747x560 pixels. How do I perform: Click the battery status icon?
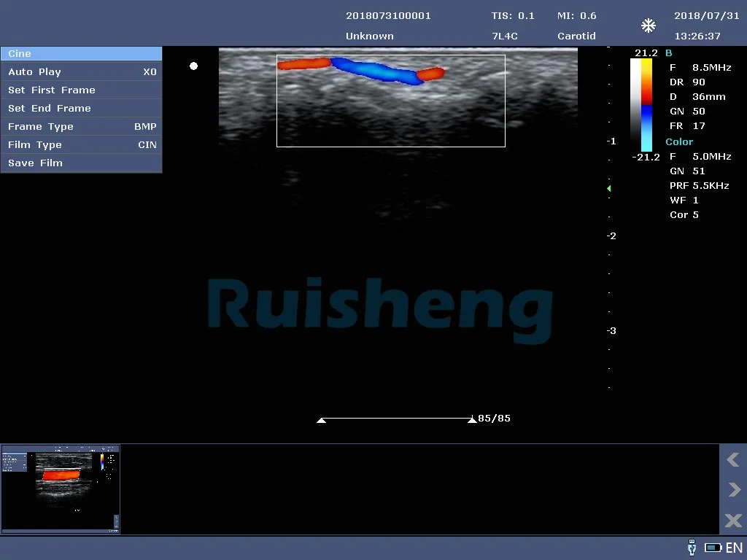click(x=713, y=548)
